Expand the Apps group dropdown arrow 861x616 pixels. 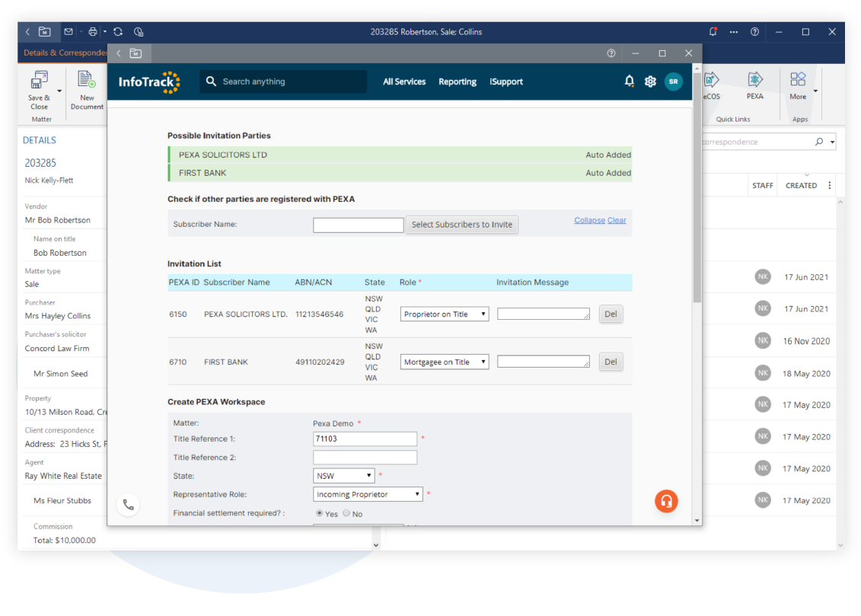pyautogui.click(x=815, y=91)
